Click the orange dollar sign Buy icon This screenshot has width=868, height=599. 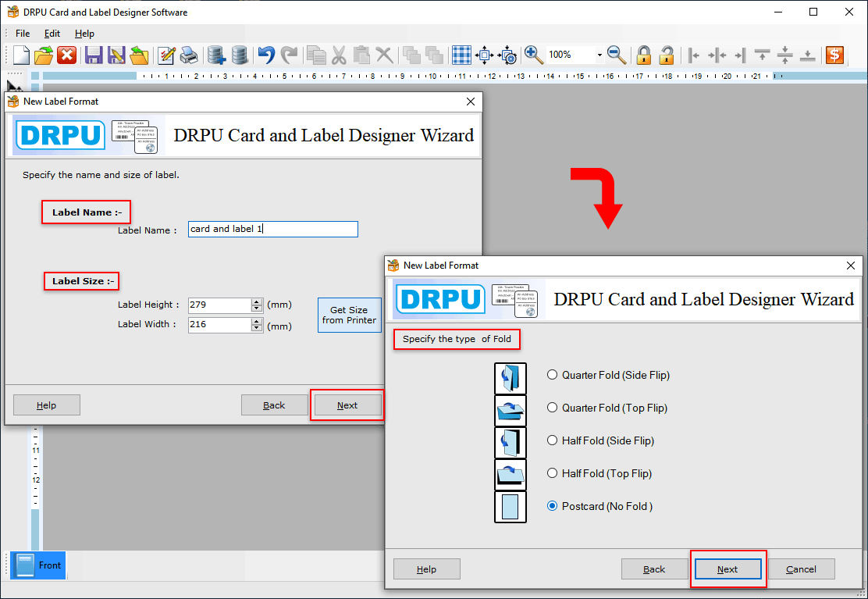point(834,55)
